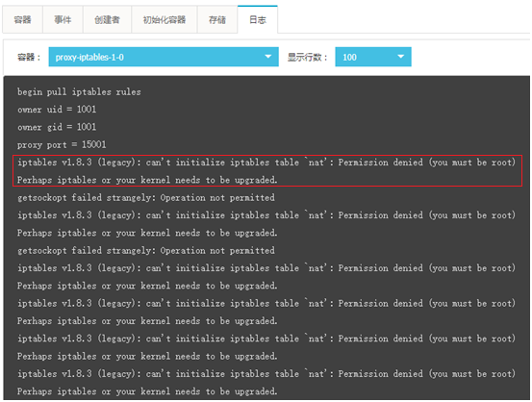Select the 创建者 tab
Viewport: 532px width, 402px height.
click(x=107, y=20)
